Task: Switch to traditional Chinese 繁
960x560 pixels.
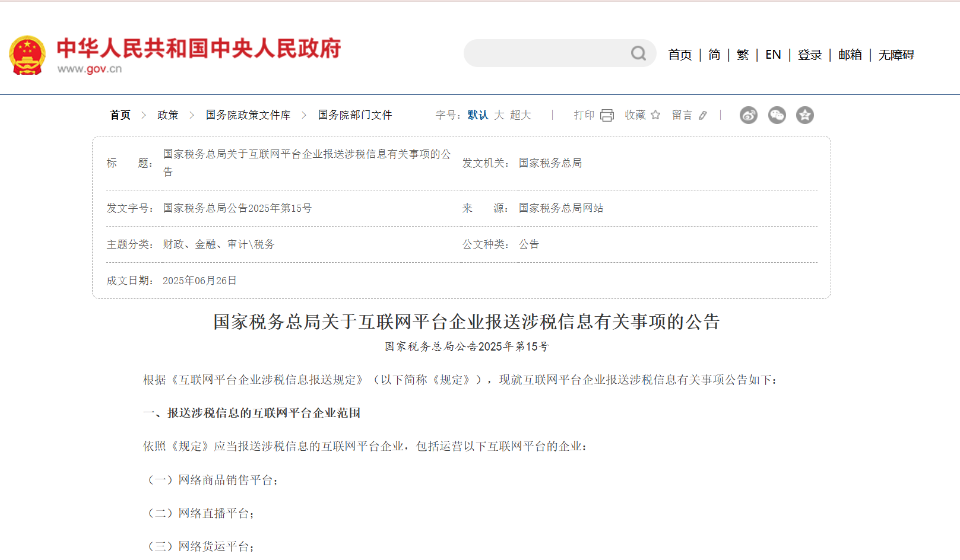Action: pyautogui.click(x=743, y=55)
